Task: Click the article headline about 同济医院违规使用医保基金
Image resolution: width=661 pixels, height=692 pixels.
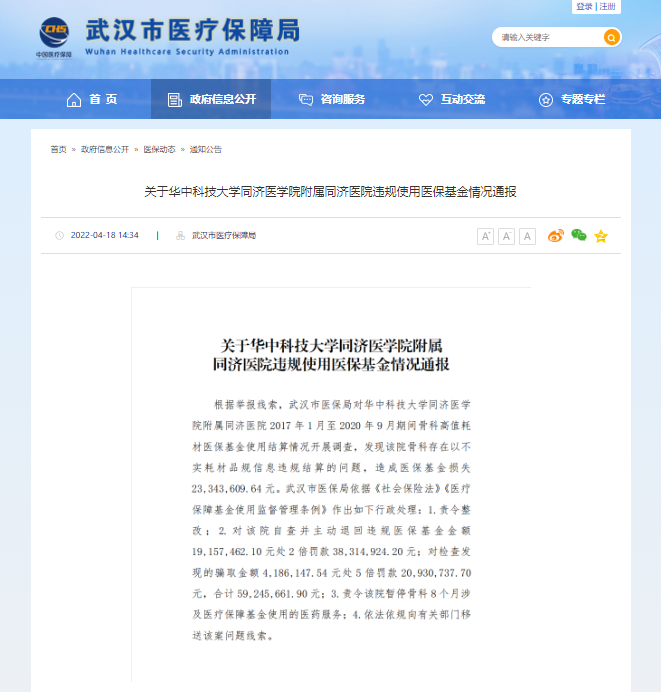Action: pos(330,192)
